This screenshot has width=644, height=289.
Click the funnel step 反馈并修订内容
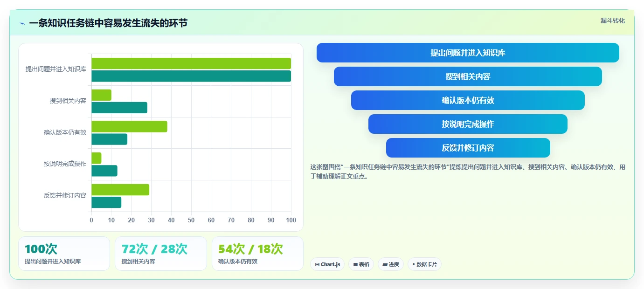pyautogui.click(x=468, y=148)
